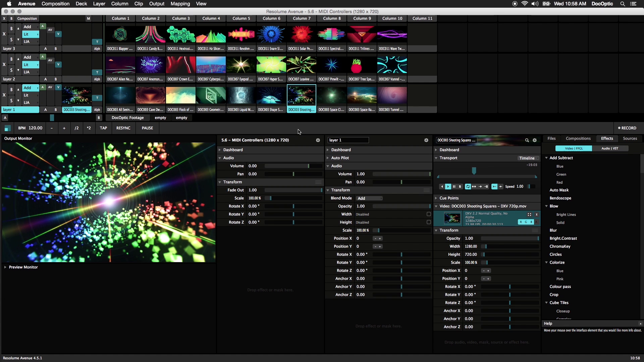
Task: Select ping-pong playback mode icon
Action: (474, 186)
